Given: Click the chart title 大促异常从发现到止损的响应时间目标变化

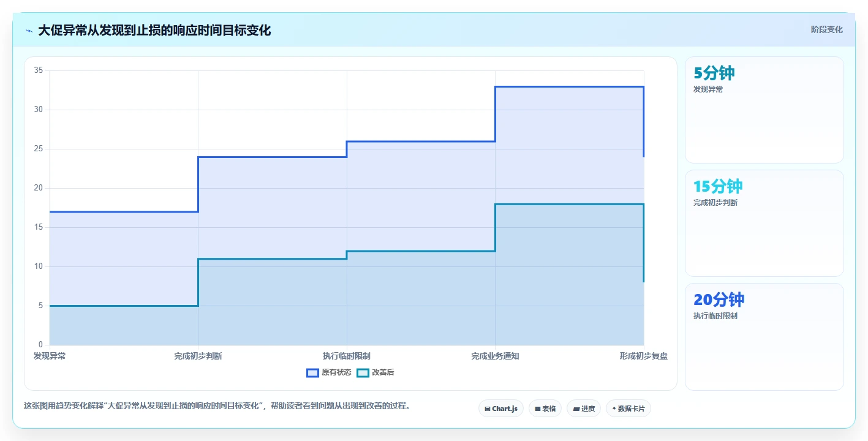Looking at the screenshot, I should [154, 30].
